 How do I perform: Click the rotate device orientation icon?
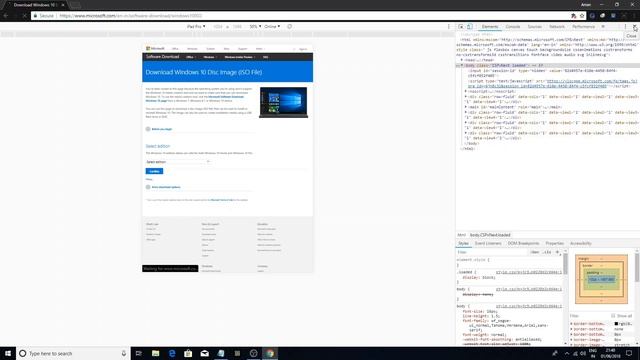(x=289, y=27)
